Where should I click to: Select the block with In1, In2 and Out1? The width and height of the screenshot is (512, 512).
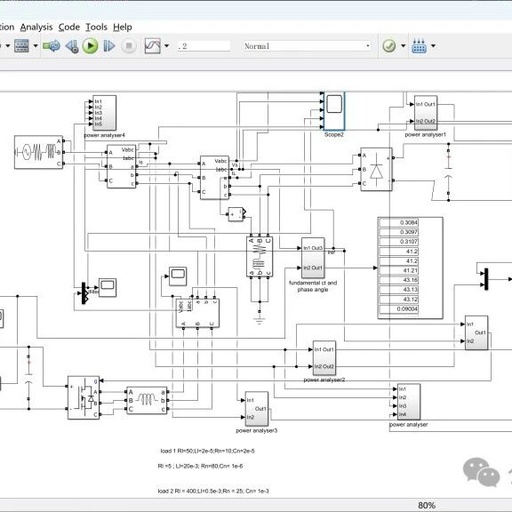click(x=476, y=333)
